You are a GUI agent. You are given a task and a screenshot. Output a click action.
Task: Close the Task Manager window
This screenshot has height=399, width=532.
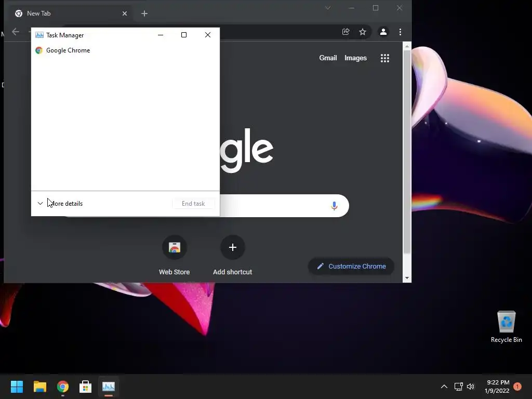coord(208,35)
